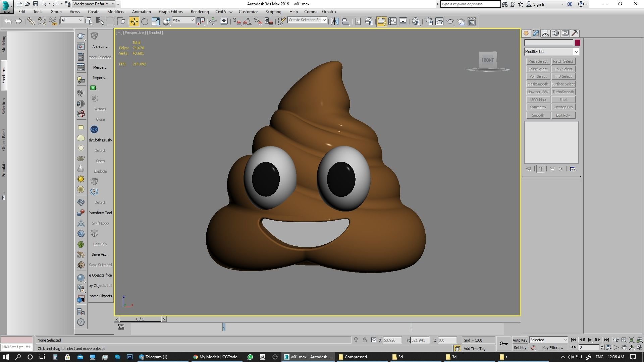Viewport: 644px width, 362px height.
Task: Switch to the Modeling ribbon tab
Action: pyautogui.click(x=4, y=44)
